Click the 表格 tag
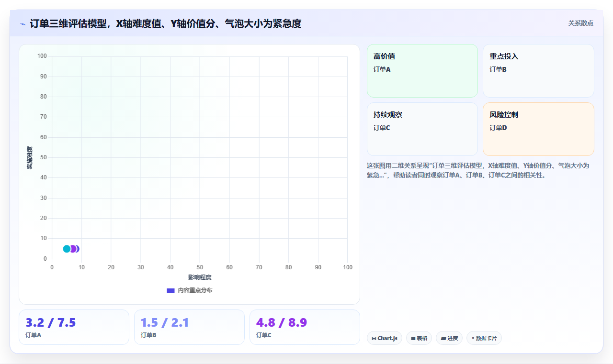The image size is (613, 364). pyautogui.click(x=419, y=338)
